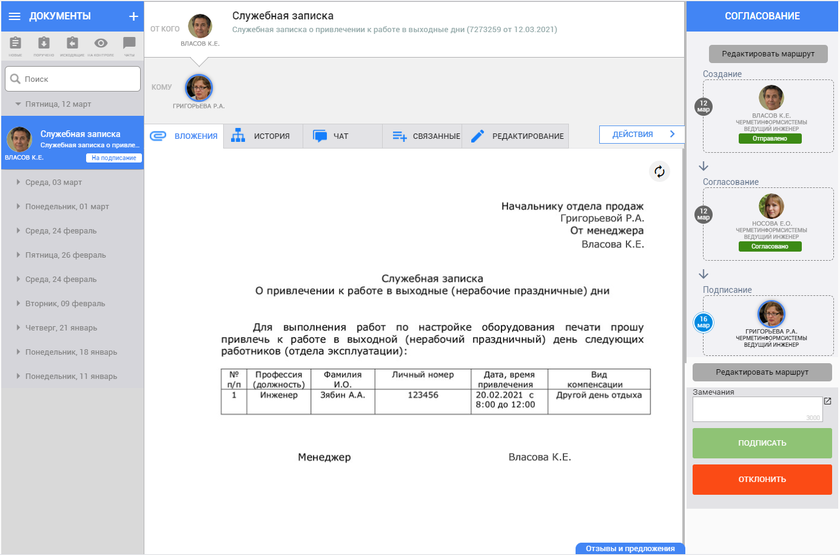The image size is (840, 556).
Task: Click the refresh icon above the document
Action: coord(659,171)
